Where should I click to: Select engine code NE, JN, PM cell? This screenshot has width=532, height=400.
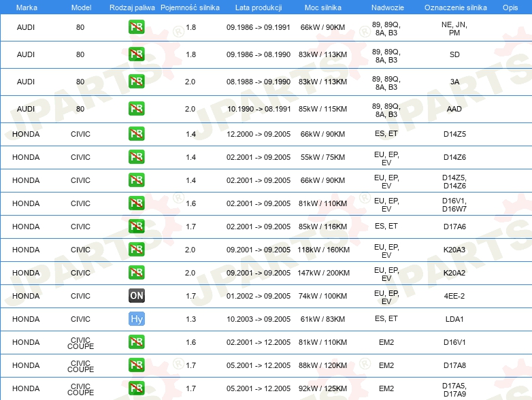pos(454,29)
